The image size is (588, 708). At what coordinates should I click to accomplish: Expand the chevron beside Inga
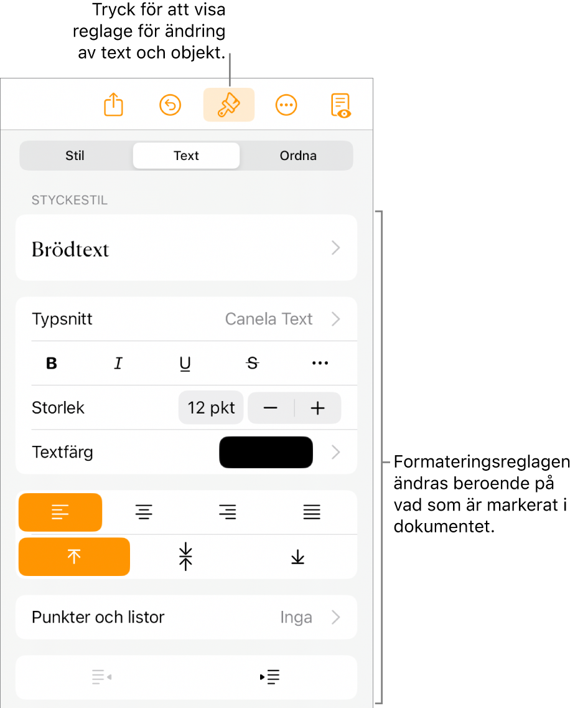[335, 617]
